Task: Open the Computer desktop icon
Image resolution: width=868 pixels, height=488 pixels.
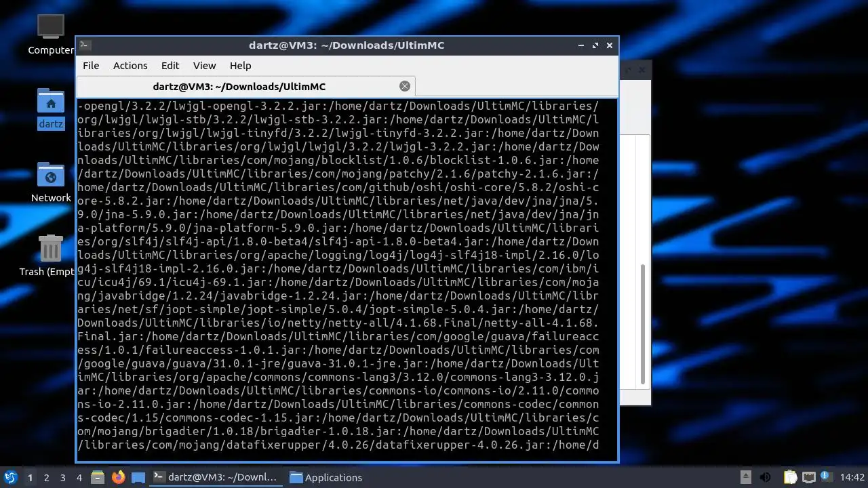Action: coord(50,35)
